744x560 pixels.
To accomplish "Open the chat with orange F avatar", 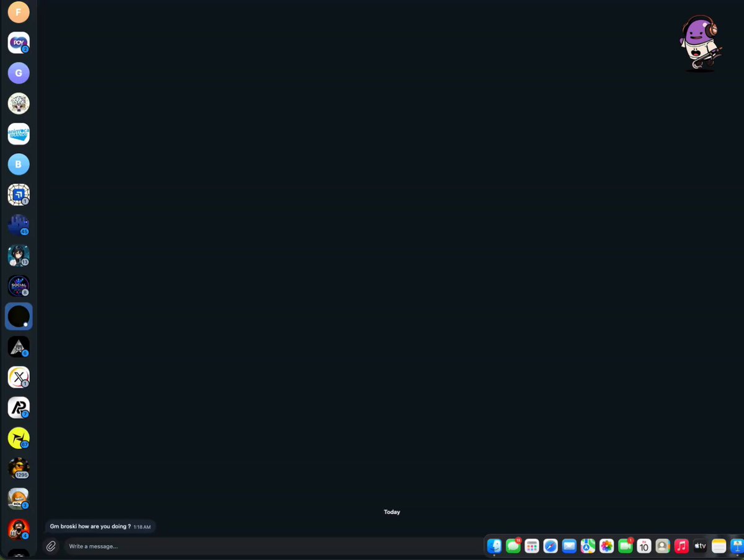I will coord(19,12).
